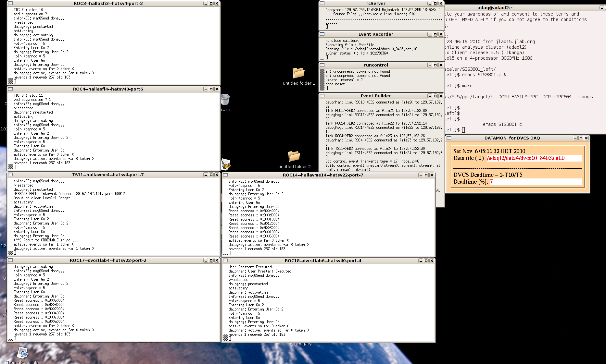Image resolution: width=606 pixels, height=364 pixels.
Task: Click '(**) About to CIOENABLE in go' line
Action: click(46, 240)
